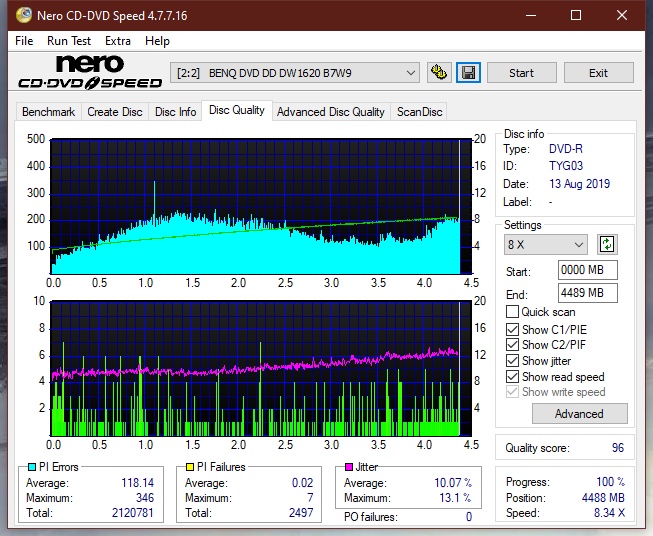Click Jitter average value 10.07 %
This screenshot has width=653, height=536.
(x=453, y=483)
